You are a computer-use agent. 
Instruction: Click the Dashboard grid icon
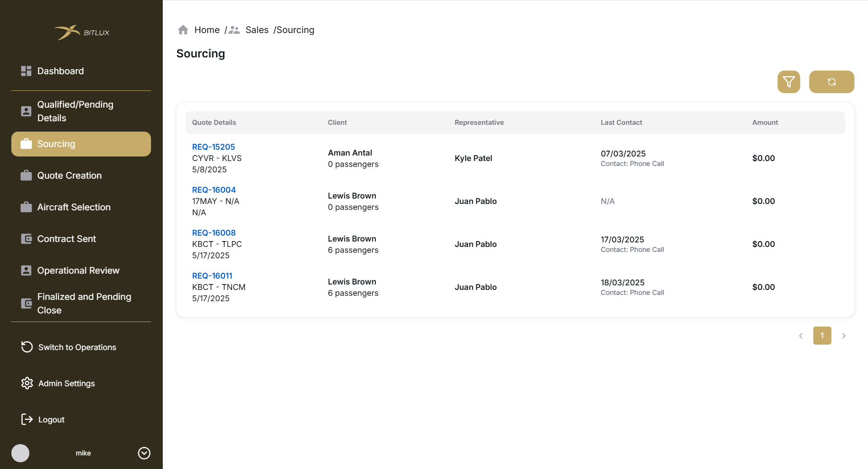[26, 71]
